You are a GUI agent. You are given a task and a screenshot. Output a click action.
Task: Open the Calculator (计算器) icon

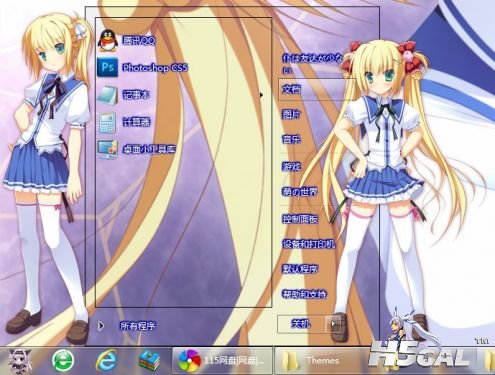pyautogui.click(x=107, y=122)
